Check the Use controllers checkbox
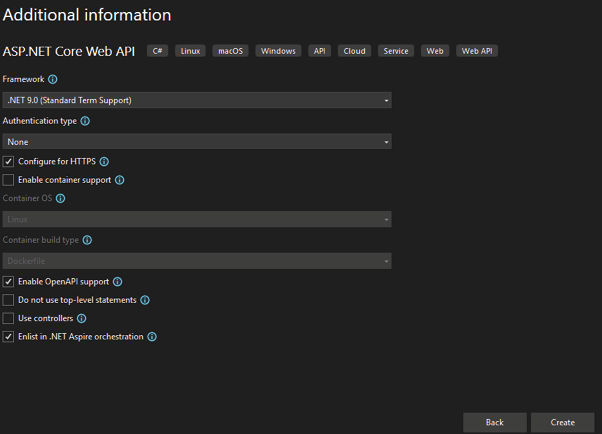The height and width of the screenshot is (434, 602). 9,318
